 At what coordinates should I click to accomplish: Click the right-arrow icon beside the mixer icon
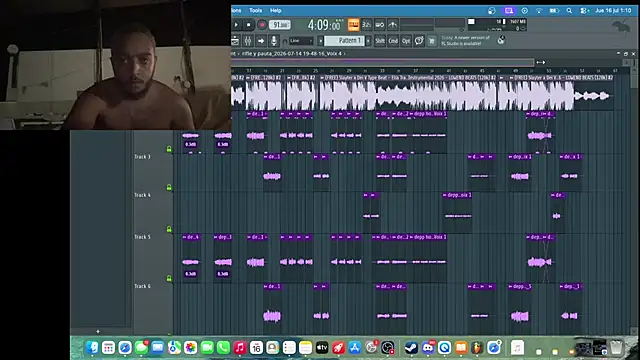pyautogui.click(x=261, y=41)
